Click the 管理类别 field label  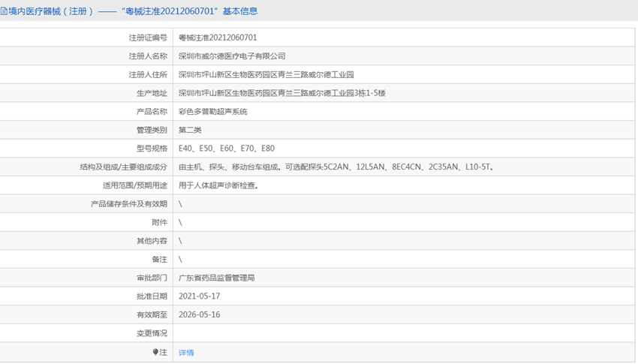(x=152, y=130)
